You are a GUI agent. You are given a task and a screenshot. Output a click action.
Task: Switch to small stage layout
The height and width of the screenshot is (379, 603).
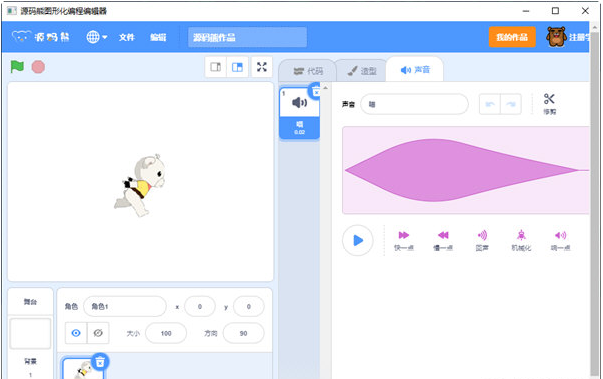(x=216, y=67)
